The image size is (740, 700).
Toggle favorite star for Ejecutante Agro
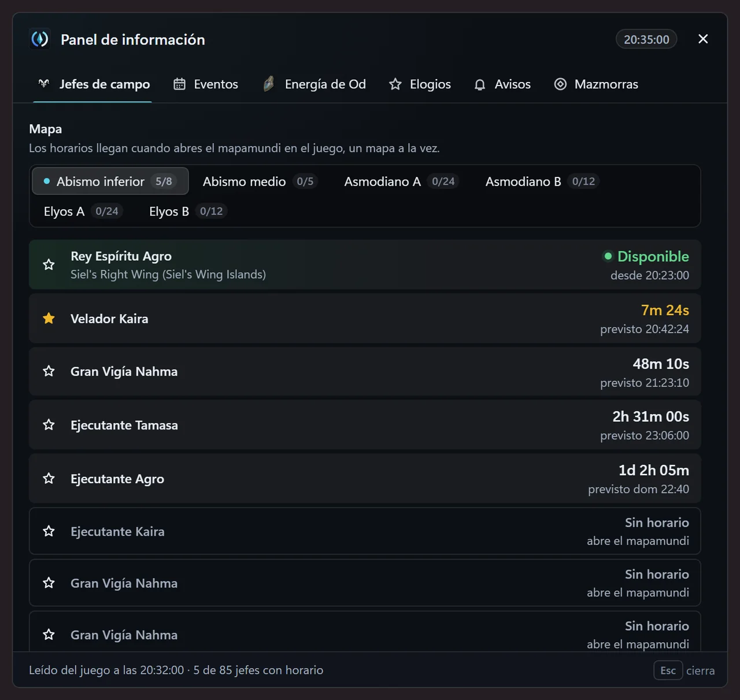pyautogui.click(x=49, y=479)
